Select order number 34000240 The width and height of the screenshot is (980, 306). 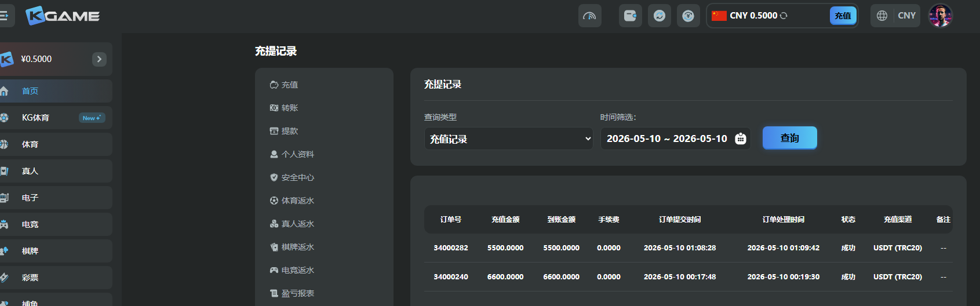[x=451, y=277]
